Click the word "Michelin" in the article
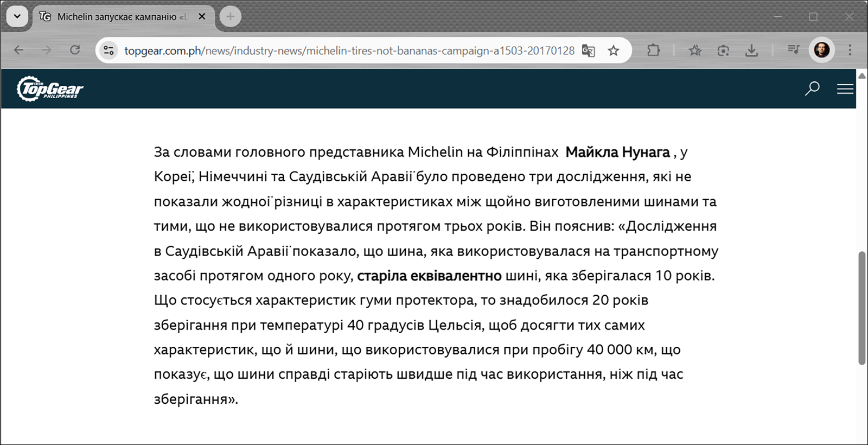The image size is (868, 445). (435, 152)
